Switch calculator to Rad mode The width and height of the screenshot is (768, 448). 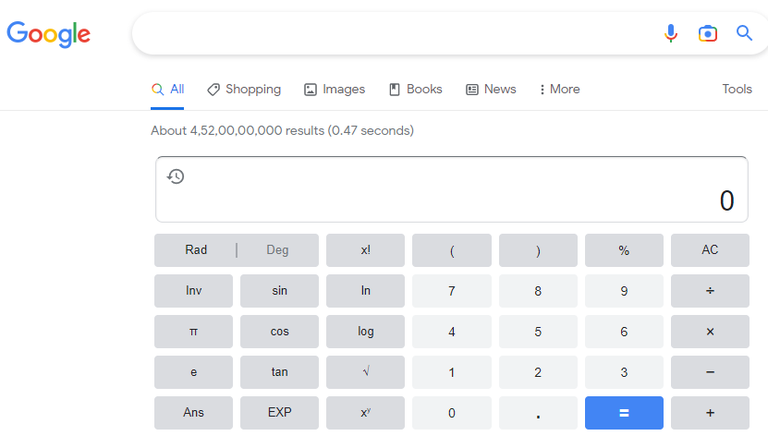[x=196, y=250]
